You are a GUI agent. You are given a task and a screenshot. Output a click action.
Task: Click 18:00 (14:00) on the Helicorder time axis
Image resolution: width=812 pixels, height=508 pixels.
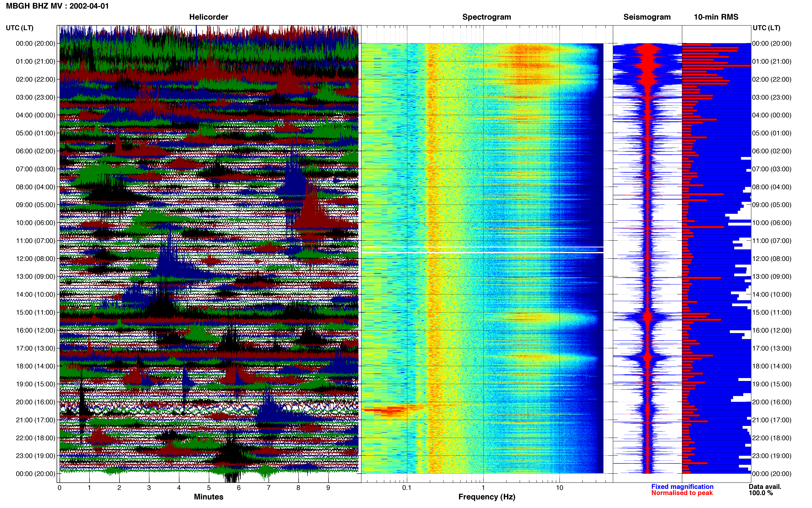pyautogui.click(x=36, y=366)
